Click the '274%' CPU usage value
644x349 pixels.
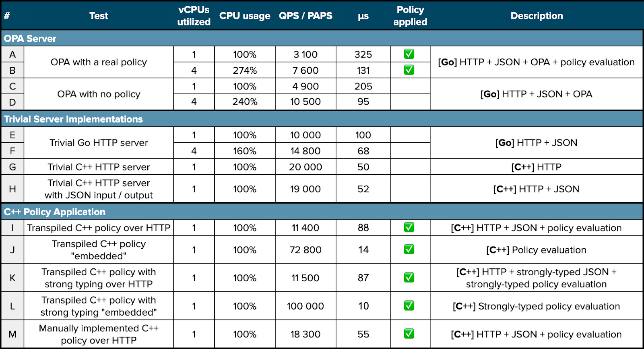[245, 71]
